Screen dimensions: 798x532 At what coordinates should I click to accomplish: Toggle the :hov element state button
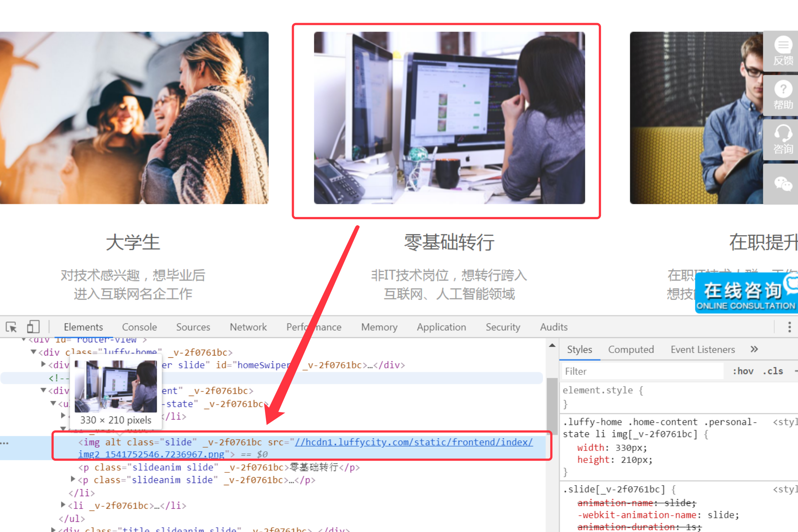click(743, 371)
